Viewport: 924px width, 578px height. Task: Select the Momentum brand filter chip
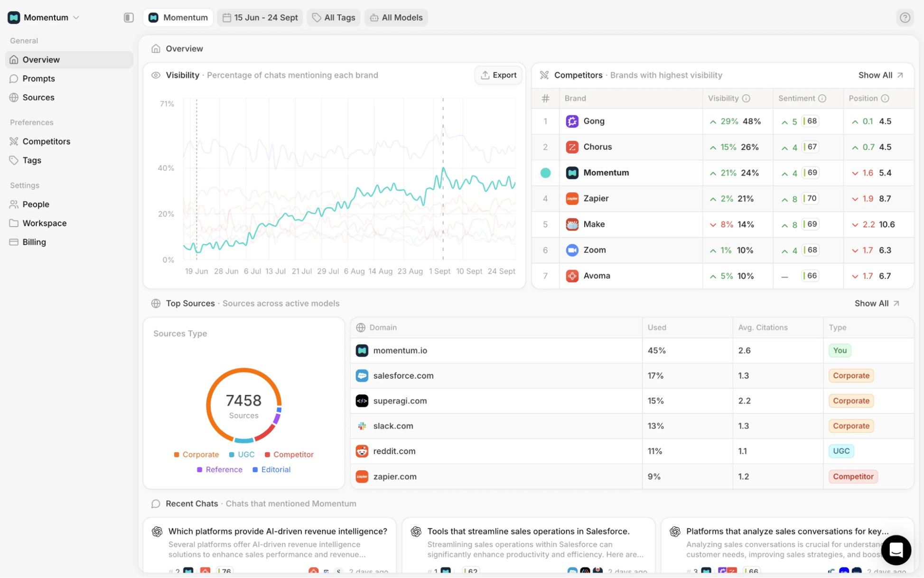click(178, 18)
